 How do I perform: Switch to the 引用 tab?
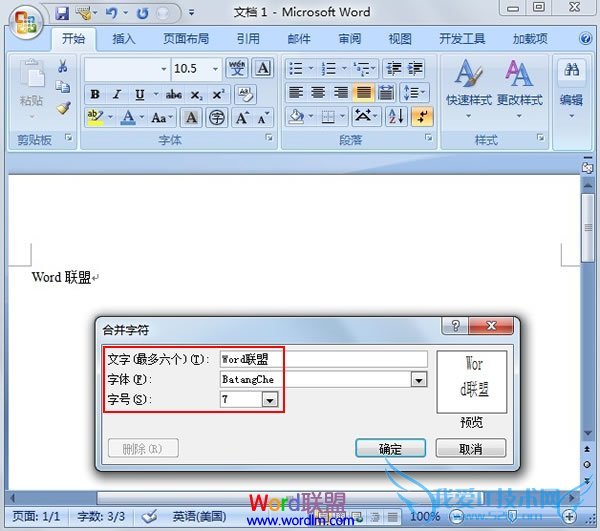pos(248,39)
